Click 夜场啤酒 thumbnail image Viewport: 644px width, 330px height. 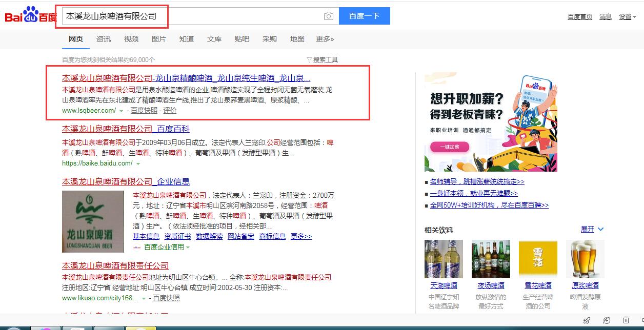coord(491,259)
